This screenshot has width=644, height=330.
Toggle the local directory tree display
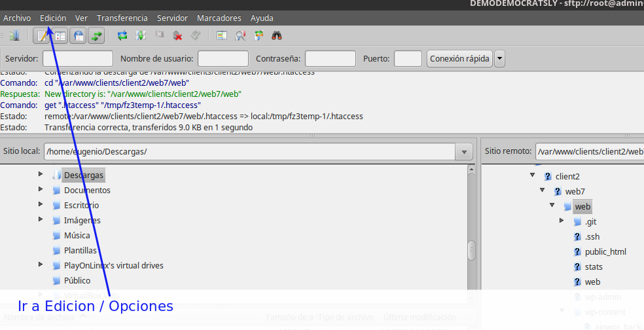[x=60, y=36]
